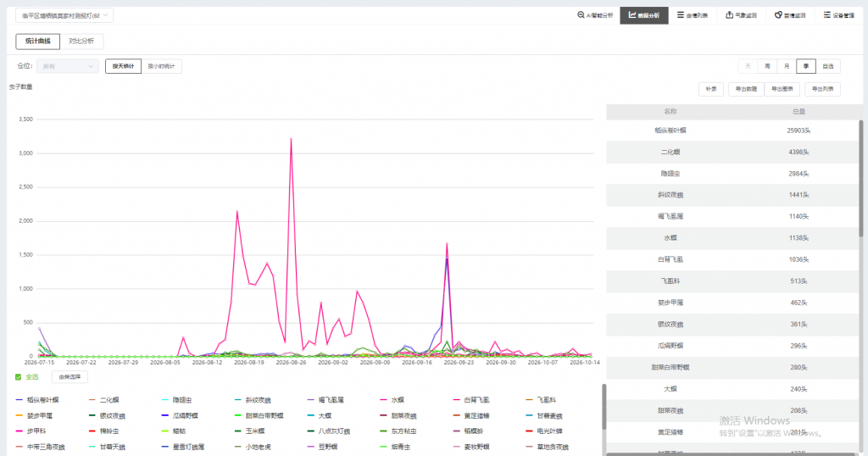Expand the 仓位 dropdown showing 所有
This screenshot has height=456, width=868.
click(x=68, y=66)
